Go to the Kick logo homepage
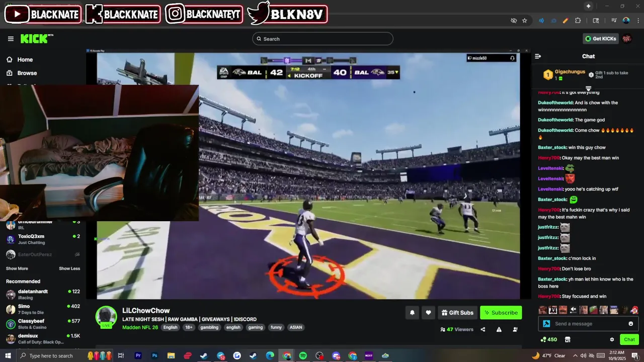This screenshot has width=644, height=362. 36,39
